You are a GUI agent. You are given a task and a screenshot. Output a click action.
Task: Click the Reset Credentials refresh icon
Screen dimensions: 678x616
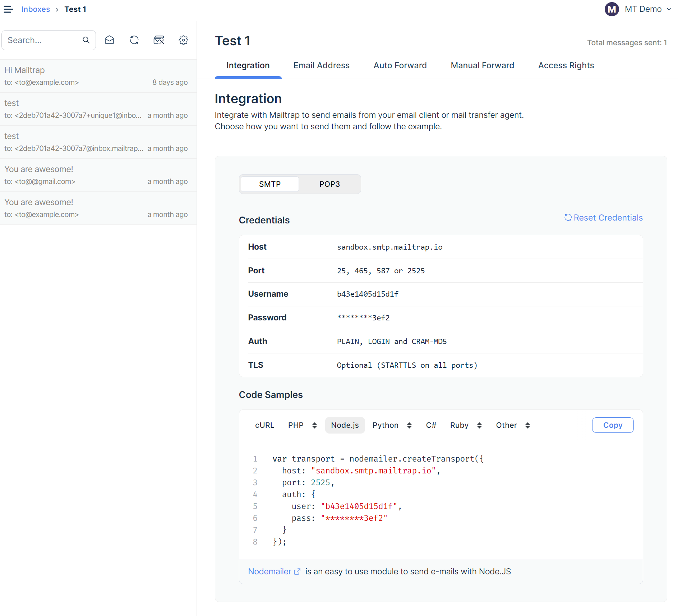tap(568, 217)
